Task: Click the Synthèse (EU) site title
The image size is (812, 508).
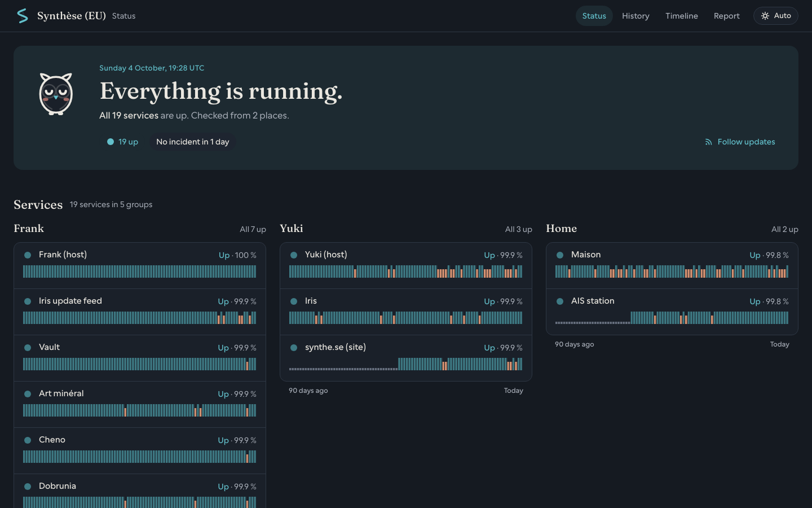Action: (72, 16)
